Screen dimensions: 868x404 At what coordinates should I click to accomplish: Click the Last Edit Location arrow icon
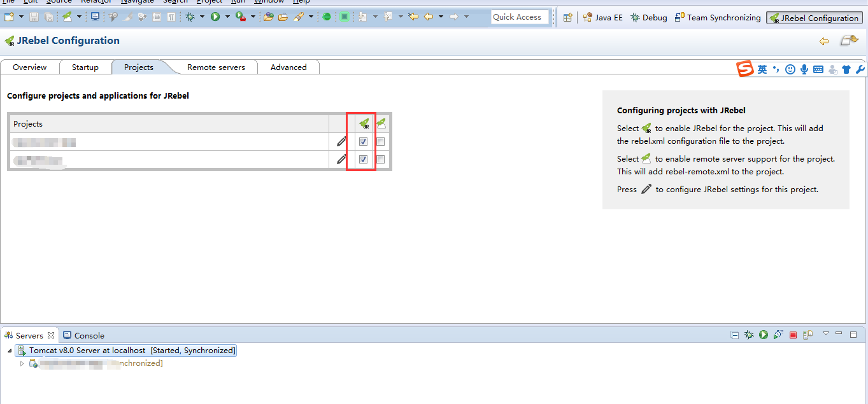[413, 17]
